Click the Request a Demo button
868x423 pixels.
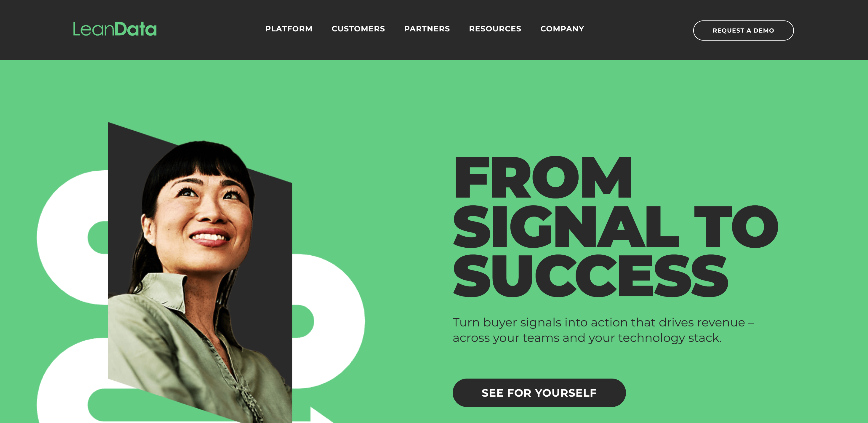[743, 30]
